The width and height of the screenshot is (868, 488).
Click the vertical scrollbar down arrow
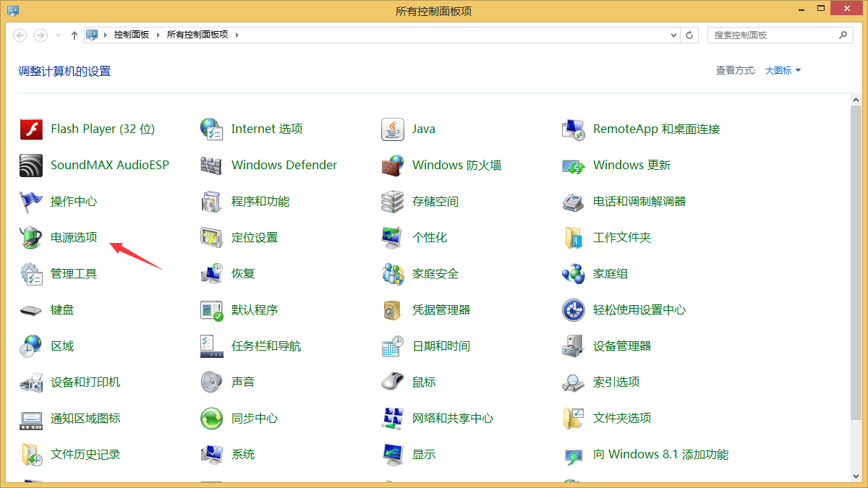[856, 475]
